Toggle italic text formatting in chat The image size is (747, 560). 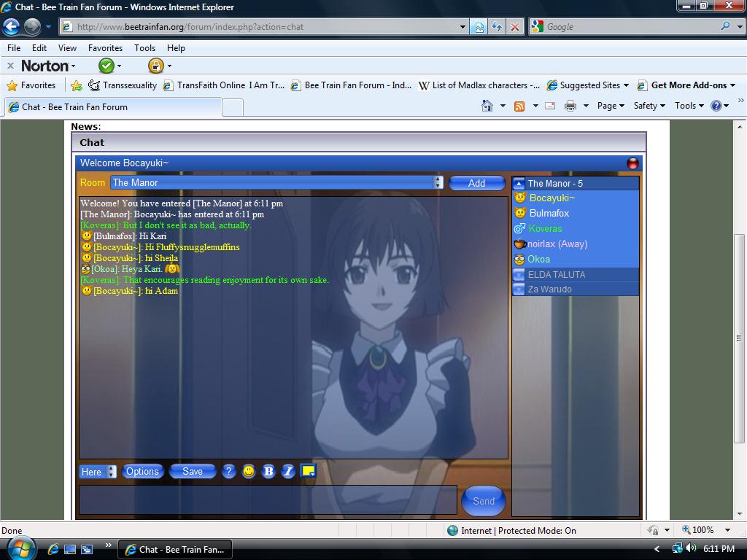point(288,472)
